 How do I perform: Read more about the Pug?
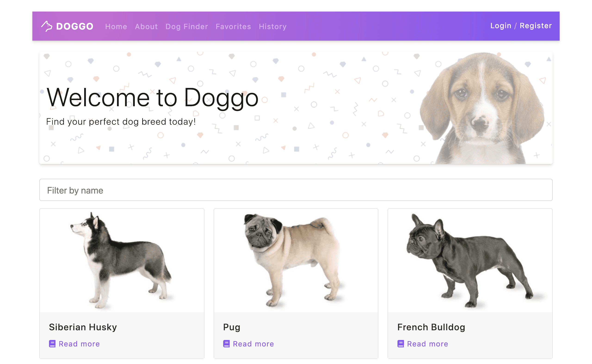[x=253, y=343]
